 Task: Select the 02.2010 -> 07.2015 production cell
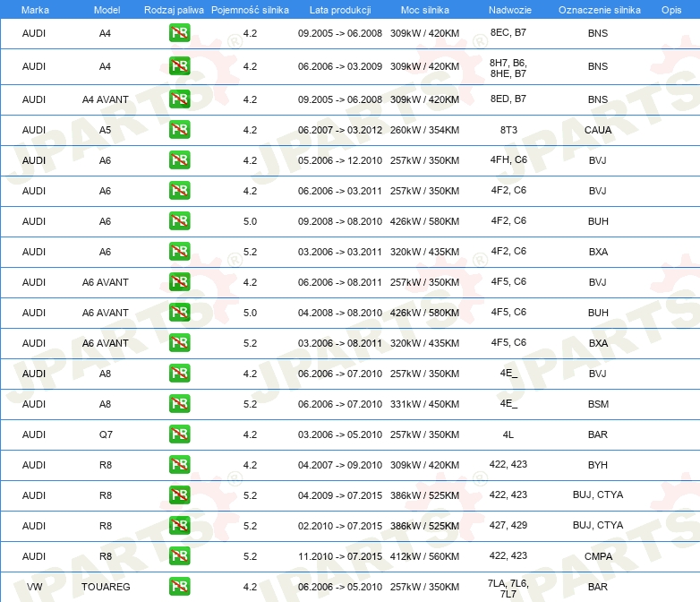point(340,526)
